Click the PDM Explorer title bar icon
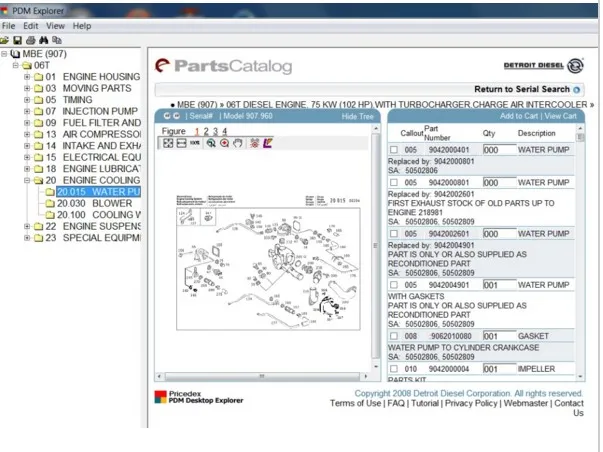 (x=4, y=10)
